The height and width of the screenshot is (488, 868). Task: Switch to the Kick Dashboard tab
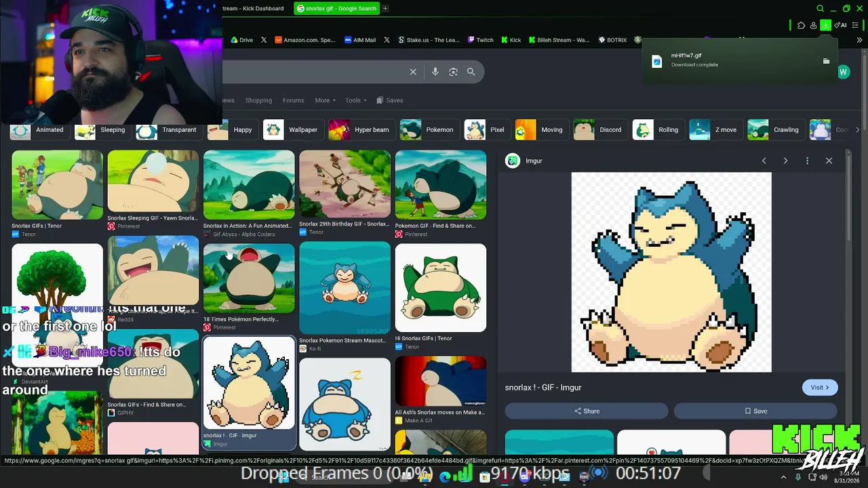pyautogui.click(x=254, y=9)
